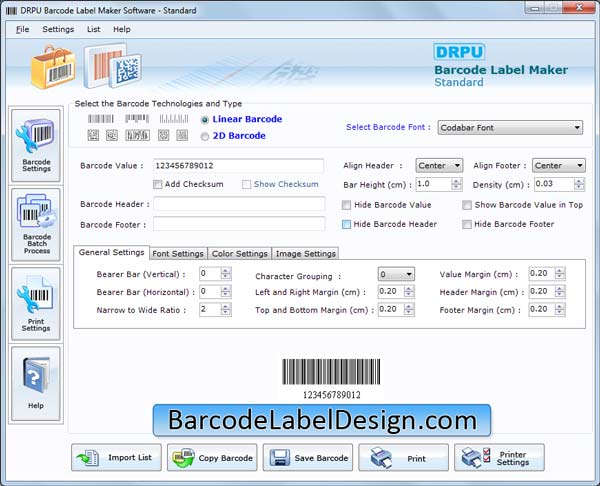Toggle the Hide Barcode Footer checkbox
The image size is (600, 486).
point(466,224)
